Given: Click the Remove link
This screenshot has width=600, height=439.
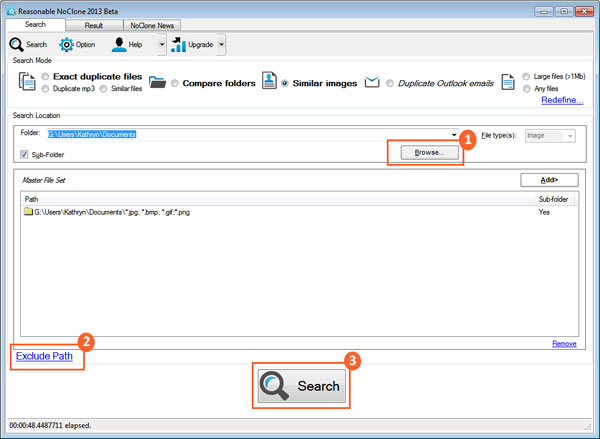Looking at the screenshot, I should pos(564,344).
